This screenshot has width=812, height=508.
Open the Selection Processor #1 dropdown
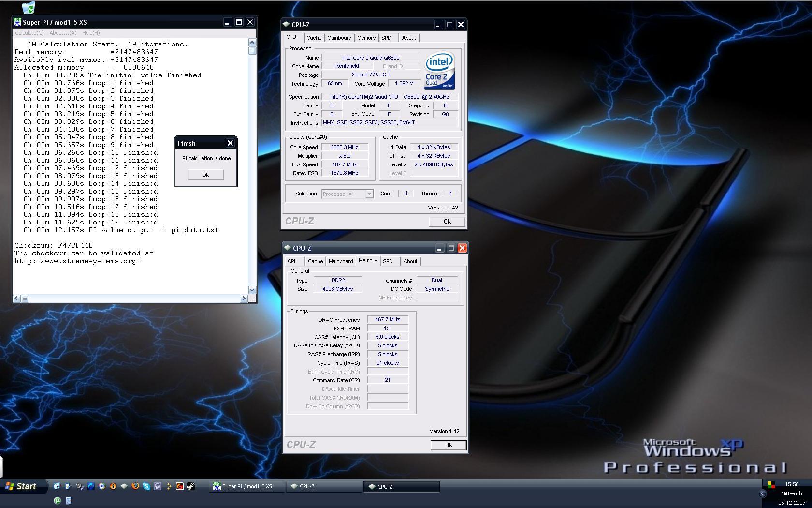point(348,194)
